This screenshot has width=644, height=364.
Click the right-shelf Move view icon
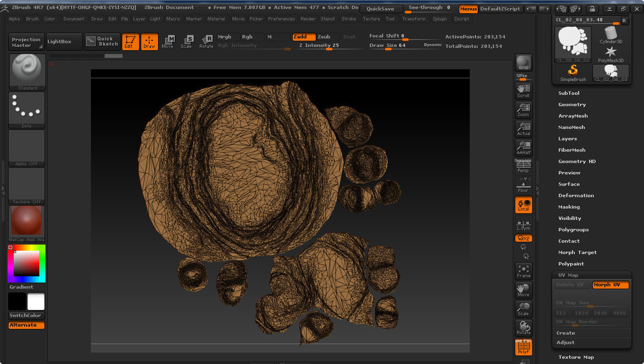[x=523, y=290]
